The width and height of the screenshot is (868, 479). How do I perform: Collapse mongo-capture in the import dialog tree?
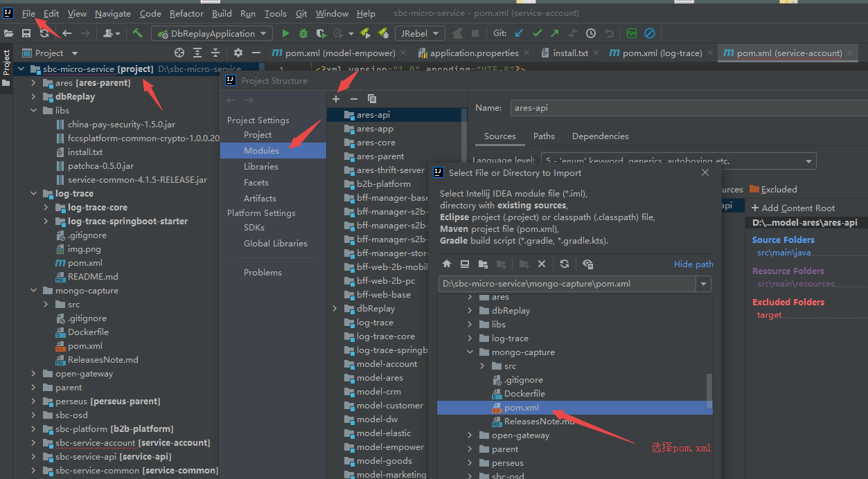470,352
